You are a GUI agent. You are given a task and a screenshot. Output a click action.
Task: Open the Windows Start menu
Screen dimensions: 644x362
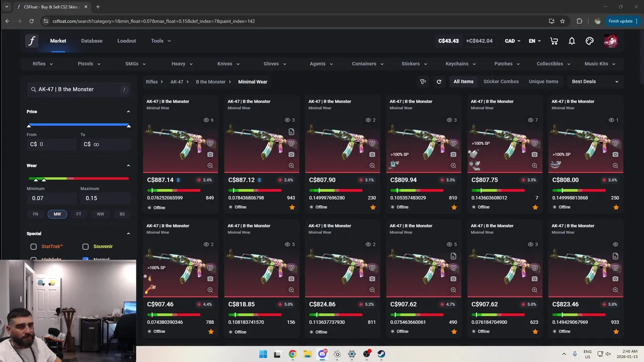(263, 354)
